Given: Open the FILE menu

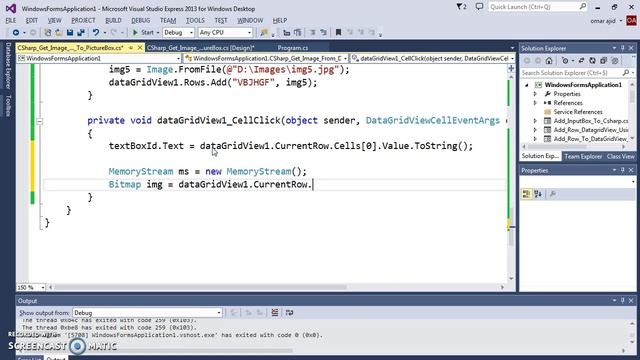Looking at the screenshot, I should (x=11, y=20).
